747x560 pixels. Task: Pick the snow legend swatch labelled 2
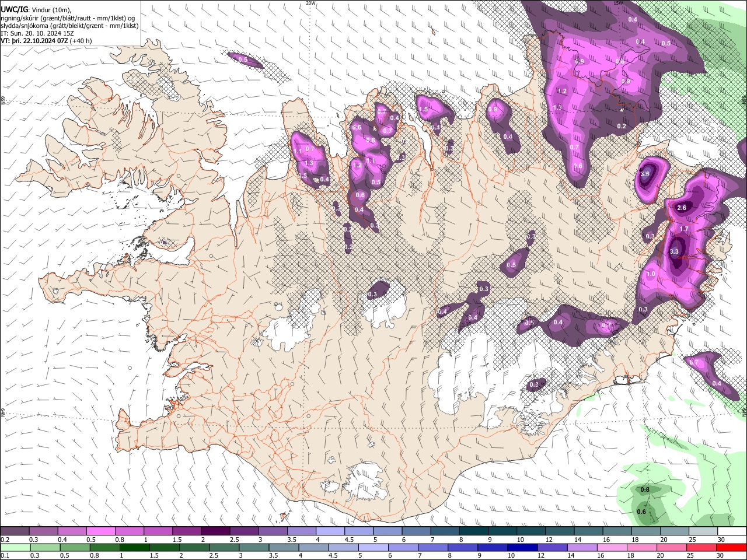click(215, 531)
